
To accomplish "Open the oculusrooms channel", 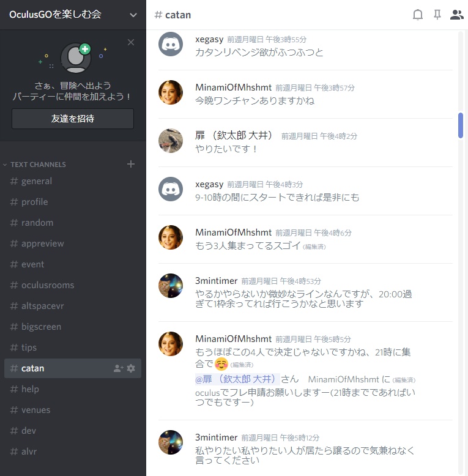I will 73,285.
